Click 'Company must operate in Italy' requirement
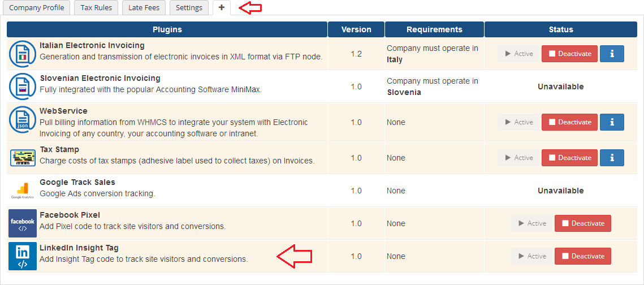The height and width of the screenshot is (285, 644). coord(433,54)
